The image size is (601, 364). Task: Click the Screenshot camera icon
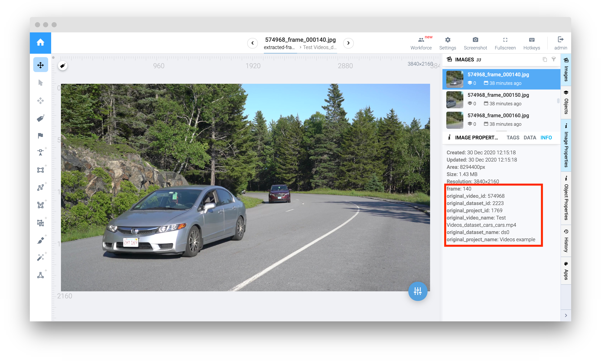(475, 40)
